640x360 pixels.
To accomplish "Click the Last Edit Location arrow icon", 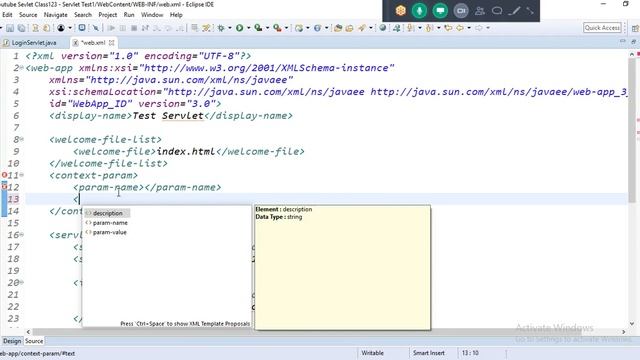I will click(x=448, y=28).
